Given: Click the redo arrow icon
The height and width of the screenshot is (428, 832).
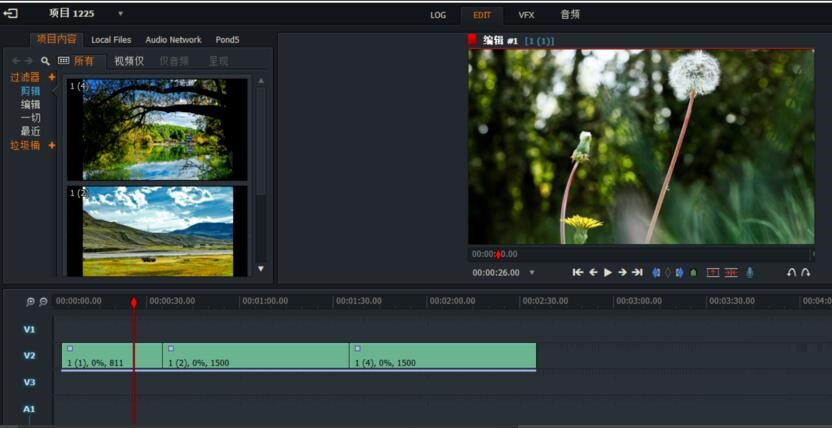Looking at the screenshot, I should click(x=805, y=272).
